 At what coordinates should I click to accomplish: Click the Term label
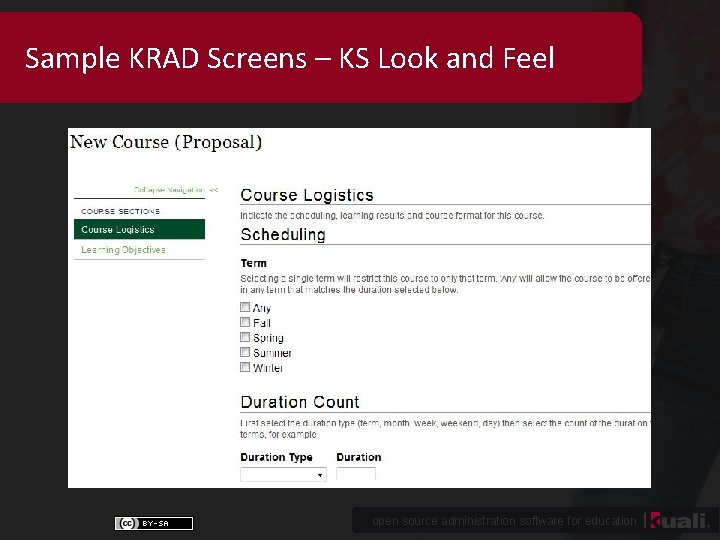(x=253, y=263)
